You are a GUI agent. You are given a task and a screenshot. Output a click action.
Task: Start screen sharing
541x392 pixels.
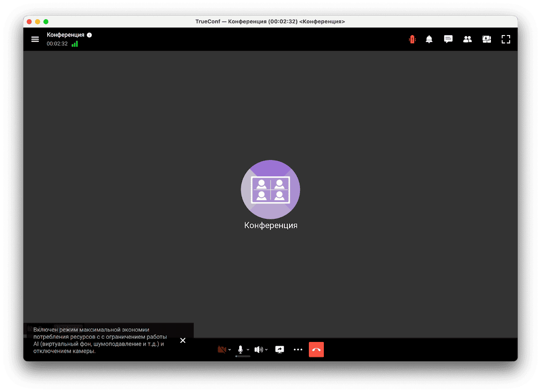(x=280, y=349)
